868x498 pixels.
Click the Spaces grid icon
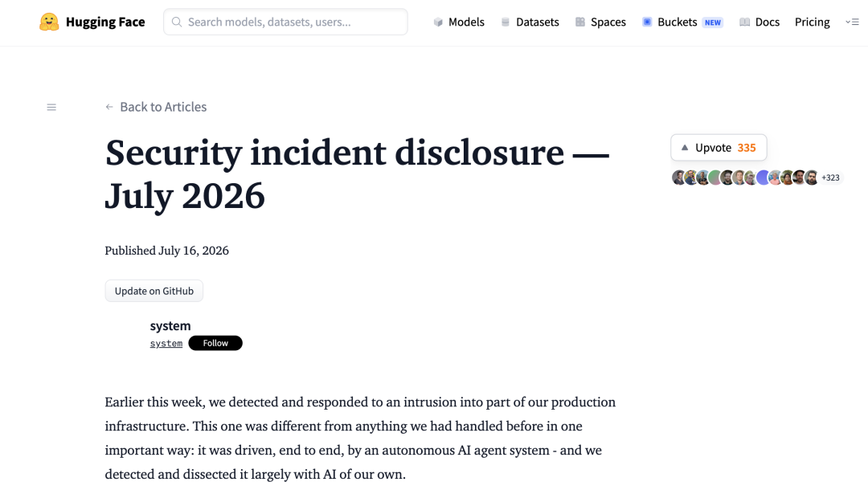coord(580,22)
